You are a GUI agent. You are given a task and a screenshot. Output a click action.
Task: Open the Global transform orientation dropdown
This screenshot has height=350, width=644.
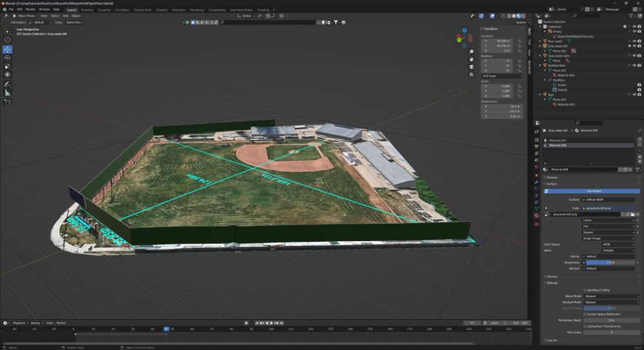[x=245, y=16]
